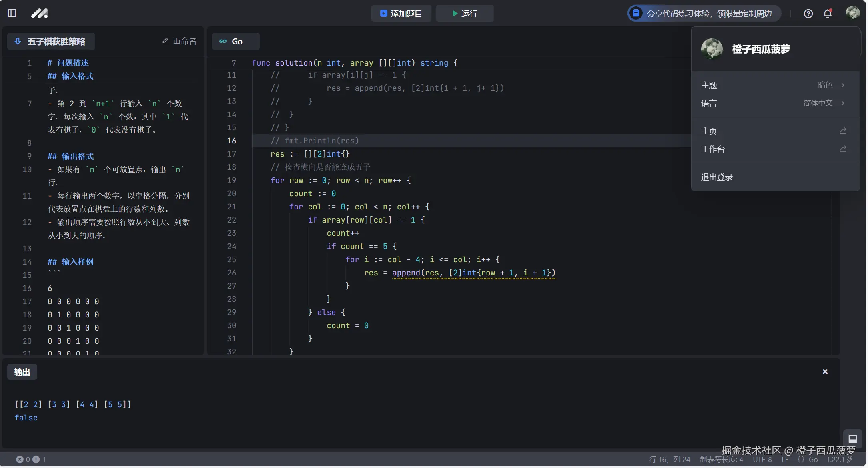Screen dimensions: 868x468
Task: Open the notifications bell
Action: point(828,14)
